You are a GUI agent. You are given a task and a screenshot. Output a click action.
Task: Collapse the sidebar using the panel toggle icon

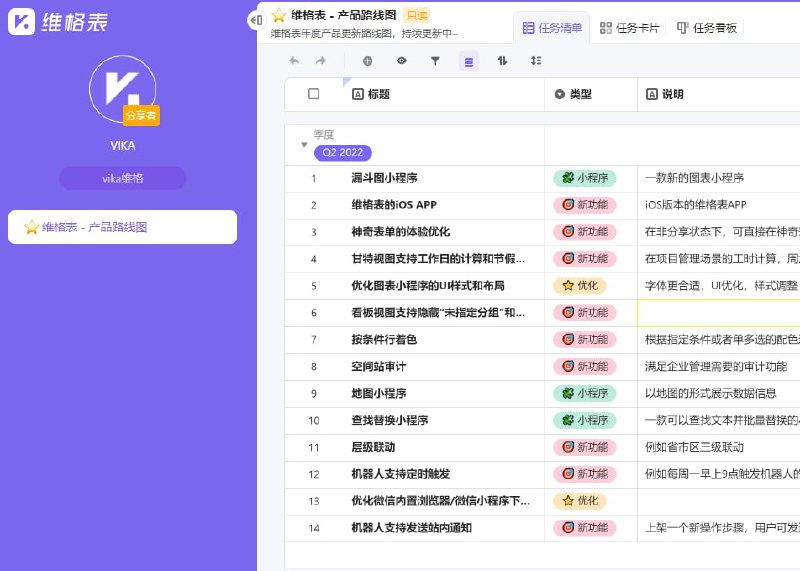tap(256, 20)
